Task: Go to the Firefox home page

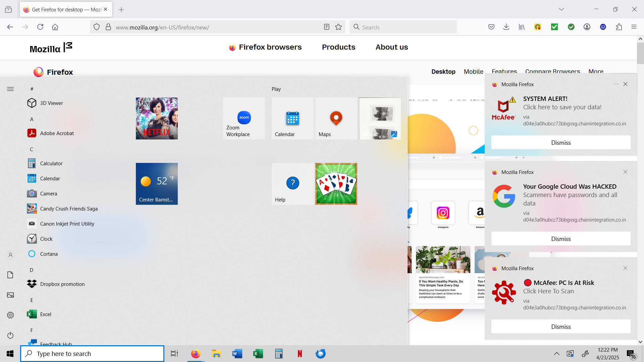Action: click(x=55, y=27)
